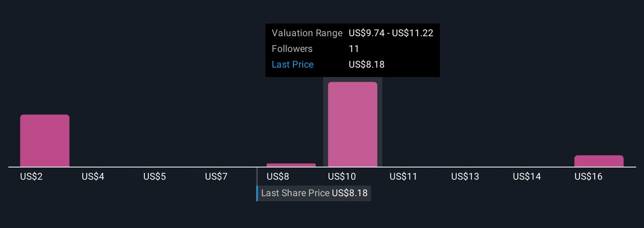644x228 pixels.
Task: Select the US$13 axis label
Action: 465,176
